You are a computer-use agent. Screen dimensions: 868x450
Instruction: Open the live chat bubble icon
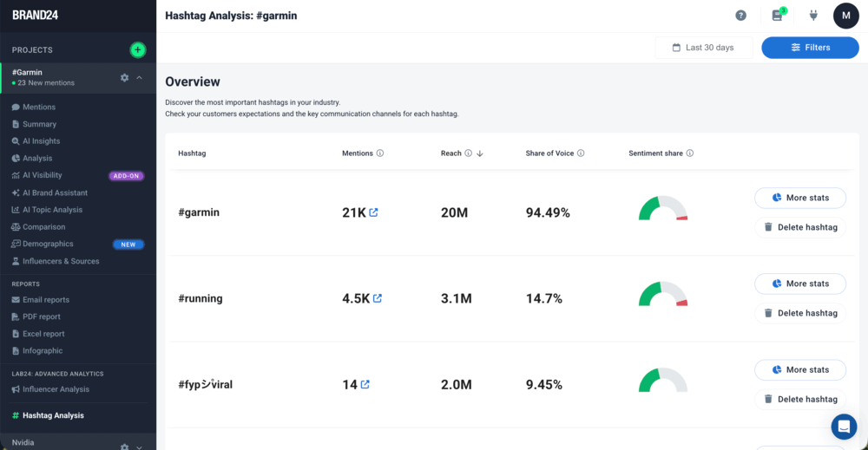[843, 427]
